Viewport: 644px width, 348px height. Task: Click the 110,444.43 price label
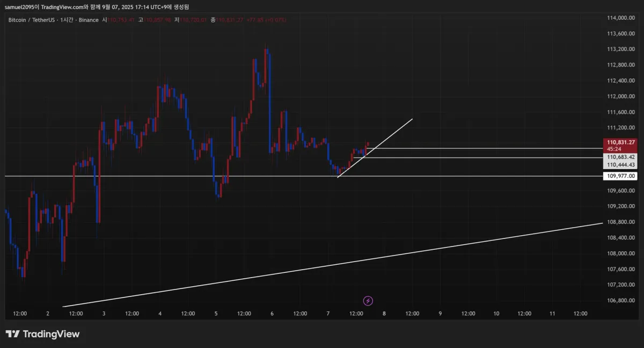(621, 165)
